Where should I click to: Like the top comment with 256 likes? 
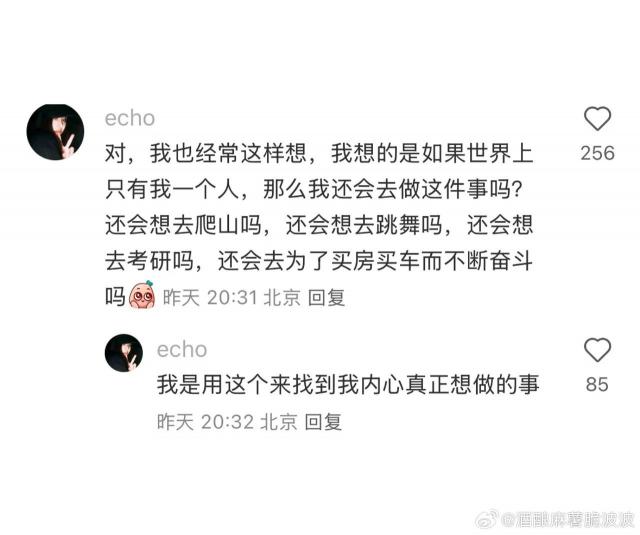pos(597,119)
